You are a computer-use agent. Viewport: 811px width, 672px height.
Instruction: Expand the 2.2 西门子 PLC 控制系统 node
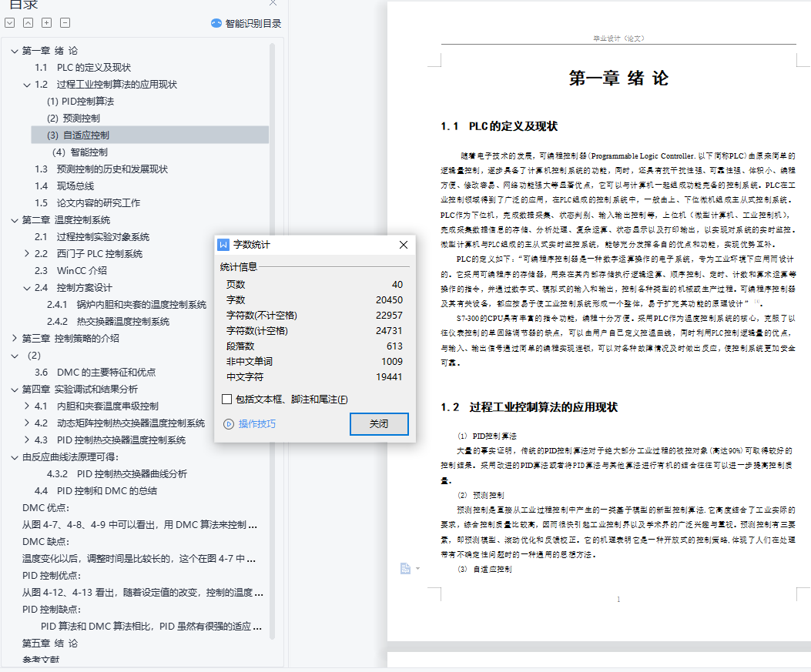pos(27,254)
